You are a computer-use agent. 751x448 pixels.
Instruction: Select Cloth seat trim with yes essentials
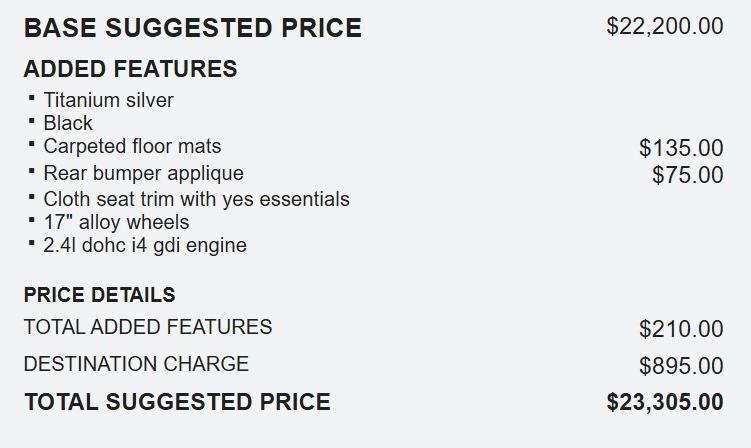[x=196, y=199]
